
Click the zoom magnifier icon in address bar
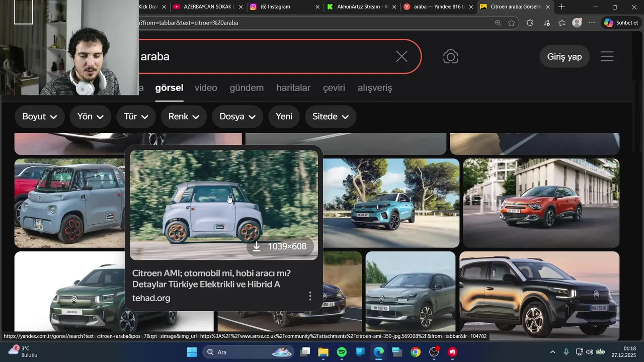[498, 23]
